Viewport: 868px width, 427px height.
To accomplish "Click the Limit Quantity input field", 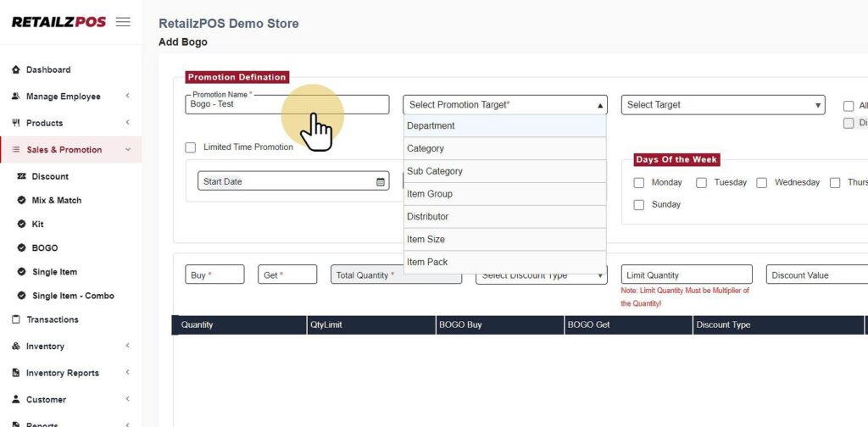I will point(687,274).
